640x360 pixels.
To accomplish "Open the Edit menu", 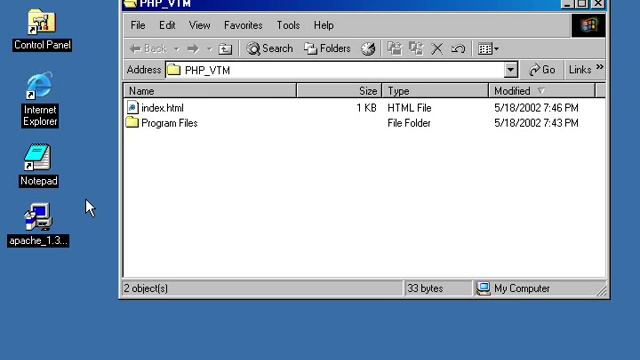I will pos(167,25).
